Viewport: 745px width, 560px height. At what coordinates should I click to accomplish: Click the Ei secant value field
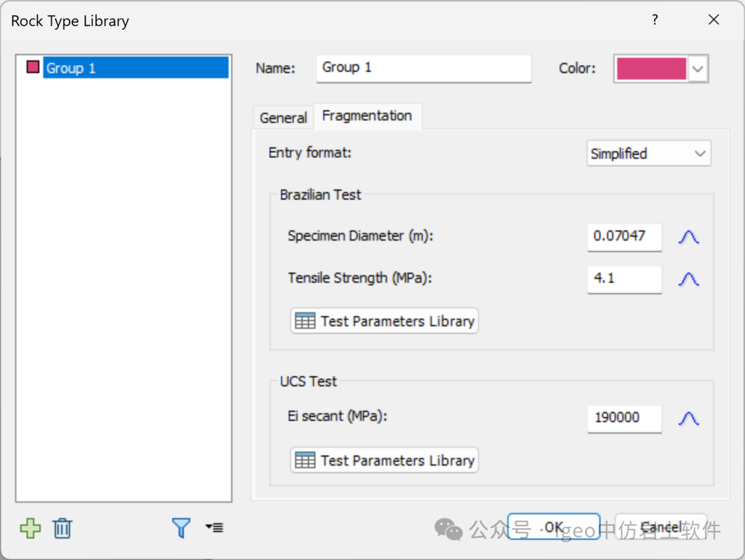click(x=624, y=418)
